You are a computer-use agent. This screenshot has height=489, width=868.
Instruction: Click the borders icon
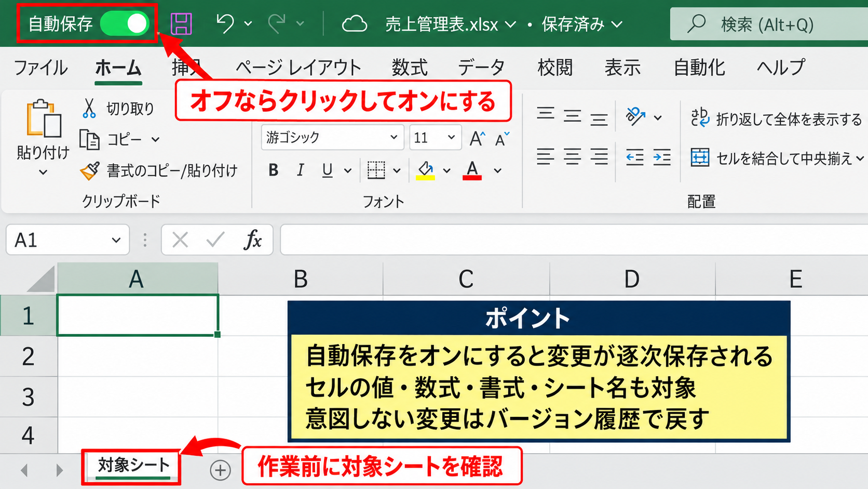376,170
